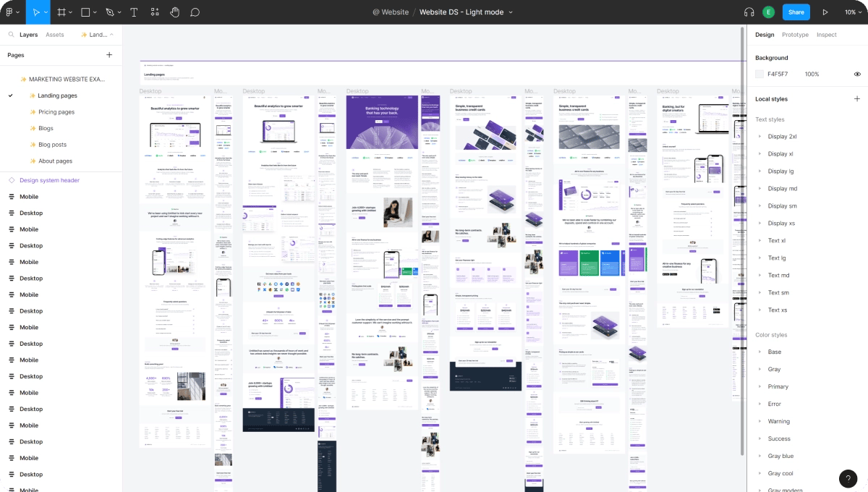
Task: Choose the Rectangle shape tool
Action: 85,12
